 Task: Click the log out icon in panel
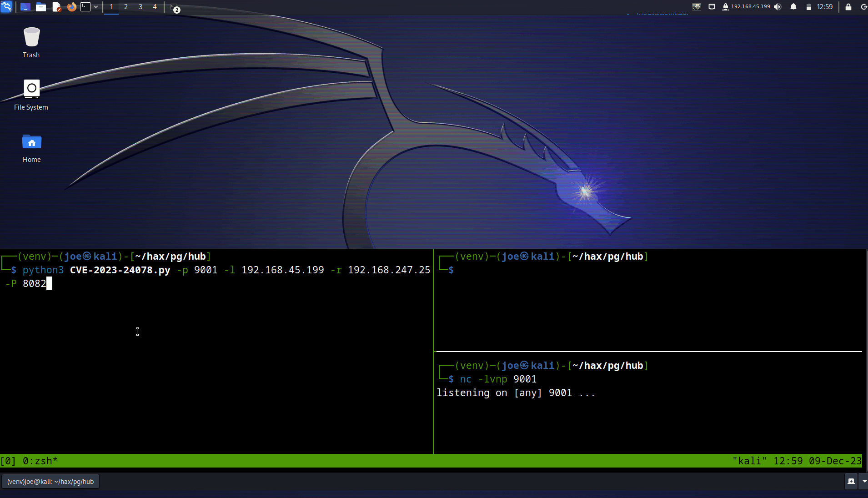(x=864, y=7)
